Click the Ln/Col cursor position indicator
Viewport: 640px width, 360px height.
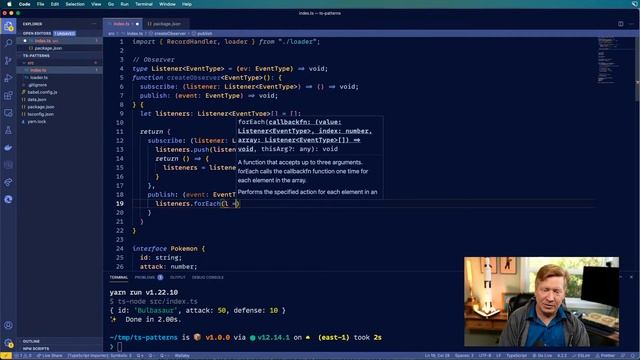click(437, 356)
